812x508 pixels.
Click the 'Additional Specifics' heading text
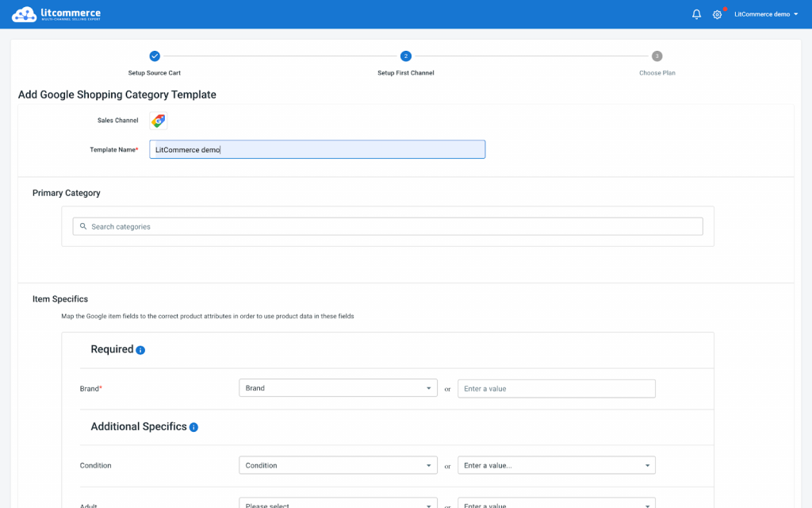click(139, 426)
